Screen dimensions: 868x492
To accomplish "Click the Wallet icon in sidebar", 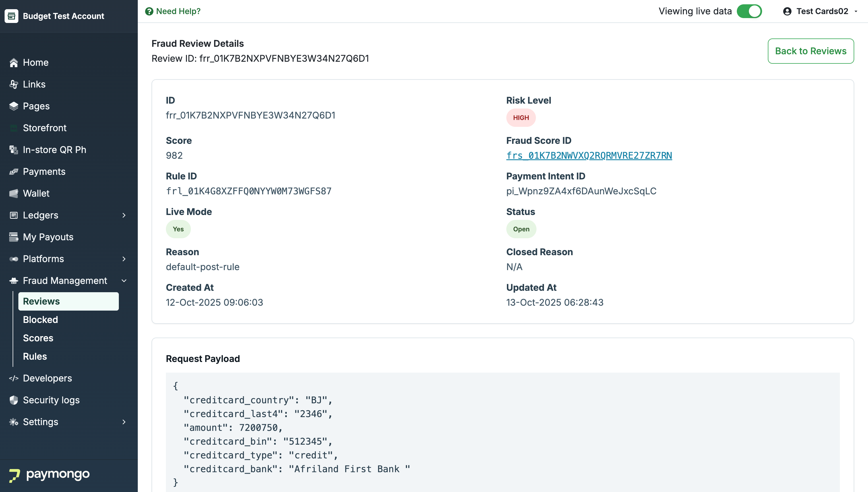I will click(13, 193).
